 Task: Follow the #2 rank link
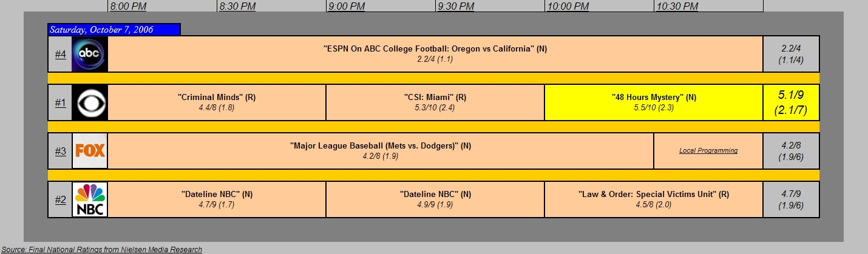pos(60,199)
